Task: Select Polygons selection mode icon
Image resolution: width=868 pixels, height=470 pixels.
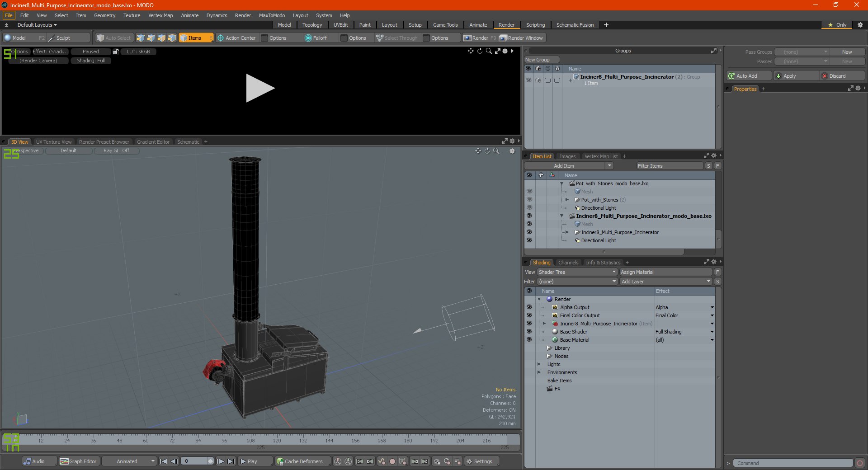Action: click(x=161, y=38)
